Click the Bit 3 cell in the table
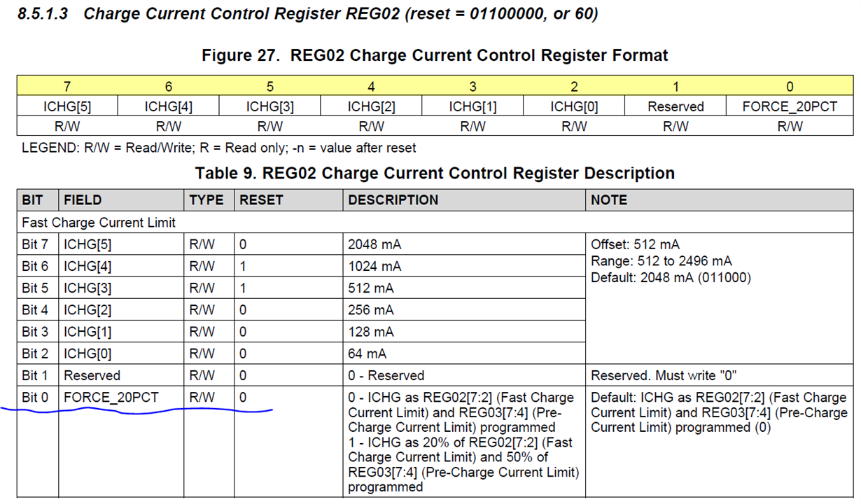861x504 pixels. (x=38, y=331)
